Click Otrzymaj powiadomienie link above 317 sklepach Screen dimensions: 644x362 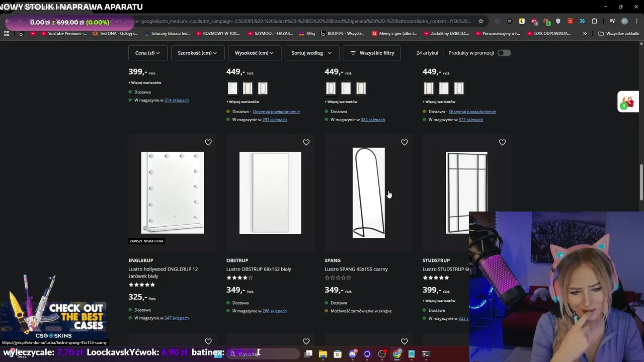[x=472, y=112]
